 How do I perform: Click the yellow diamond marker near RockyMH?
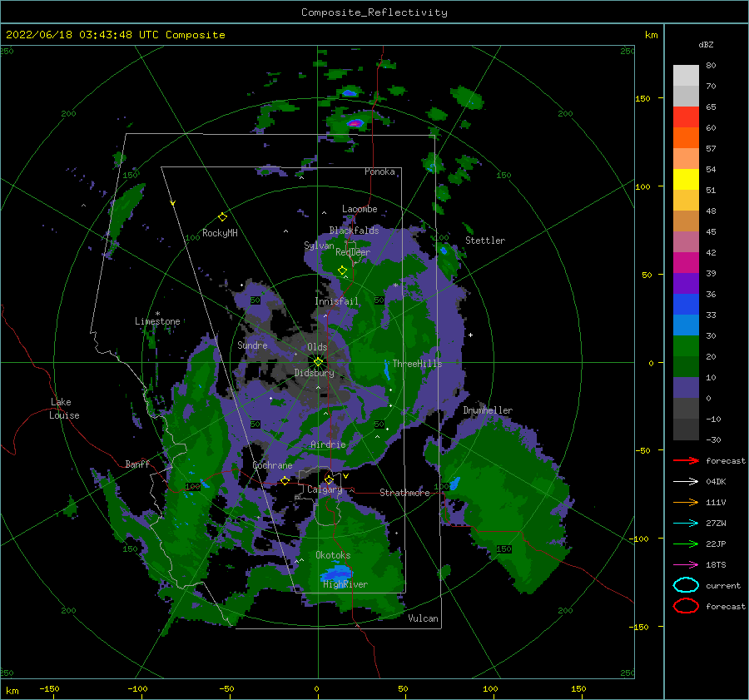pyautogui.click(x=222, y=217)
